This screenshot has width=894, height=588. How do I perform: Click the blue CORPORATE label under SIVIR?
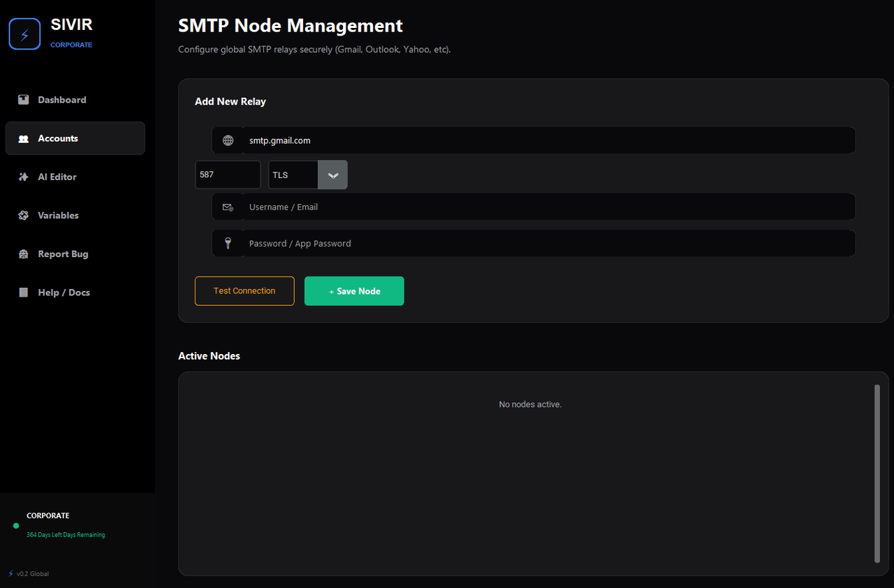(x=71, y=45)
